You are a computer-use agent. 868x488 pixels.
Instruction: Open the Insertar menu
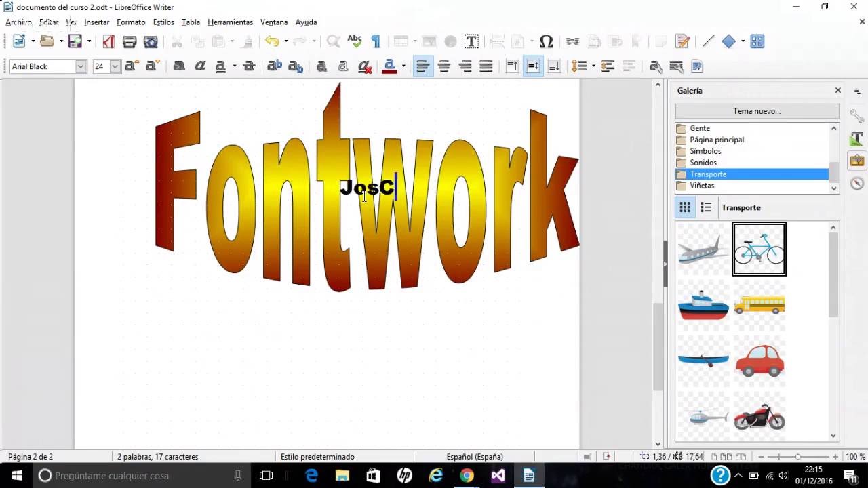97,22
